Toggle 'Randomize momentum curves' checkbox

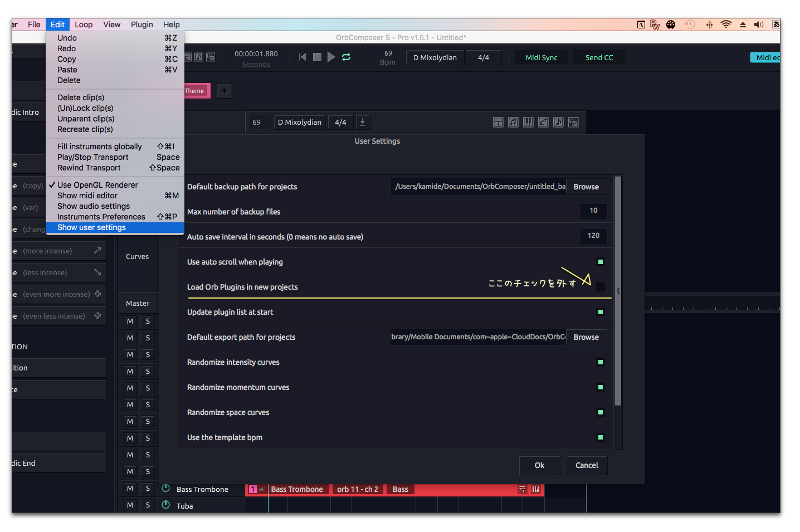click(600, 387)
